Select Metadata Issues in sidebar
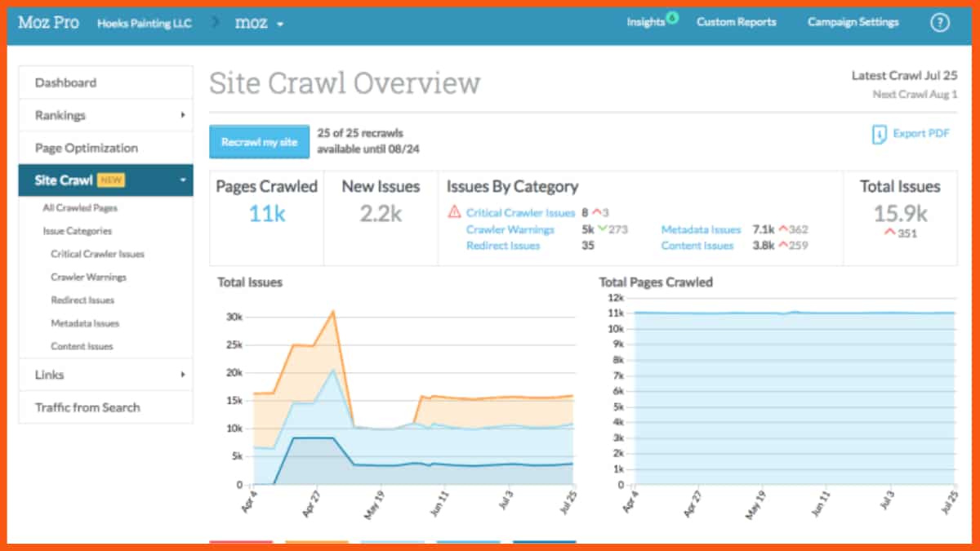Viewport: 980px width, 551px height. 85,323
